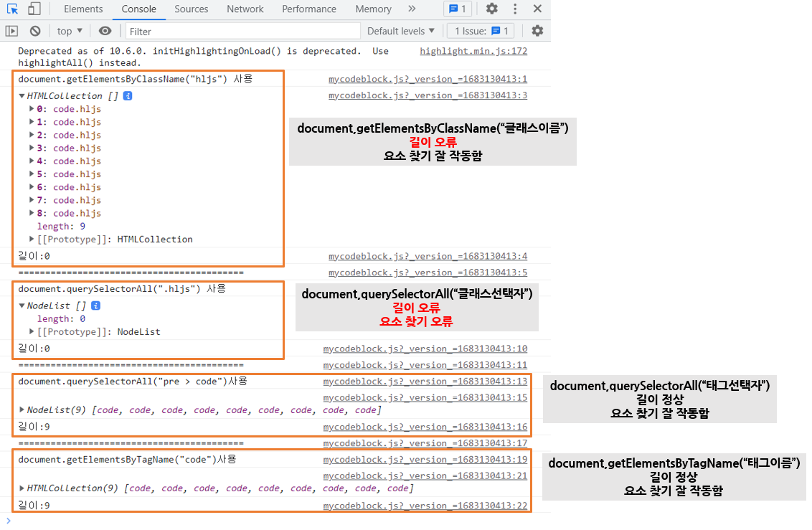Open the Memory tab

coord(374,9)
